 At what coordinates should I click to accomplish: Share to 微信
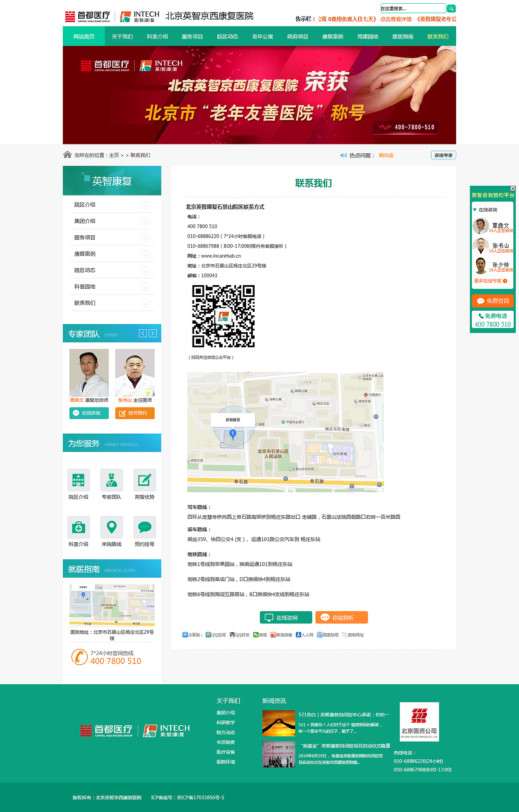coord(260,635)
